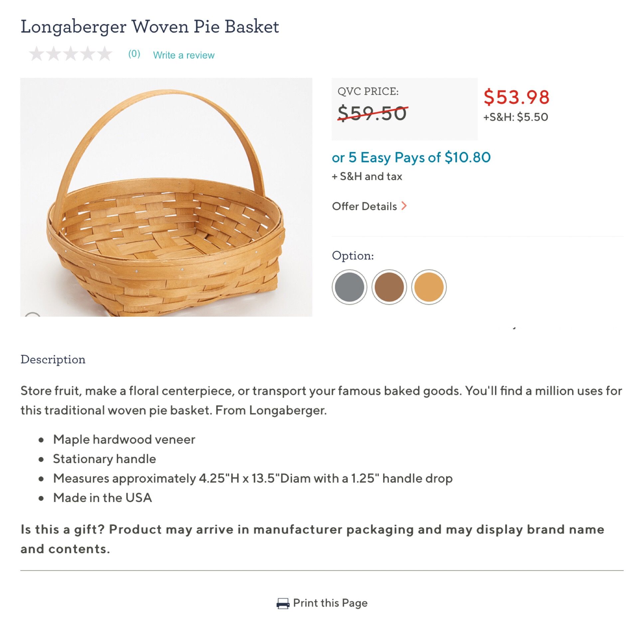
Task: Open the Offer Details text link
Action: pyautogui.click(x=364, y=206)
